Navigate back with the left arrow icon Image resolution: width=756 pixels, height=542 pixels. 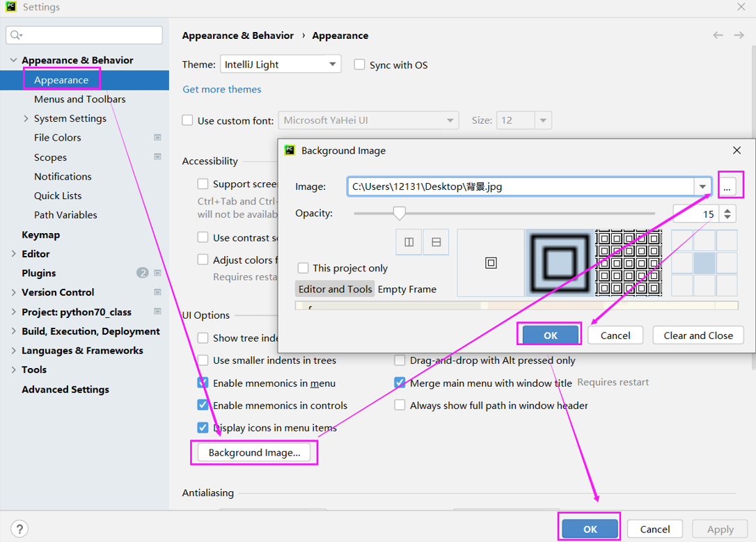[x=718, y=35]
